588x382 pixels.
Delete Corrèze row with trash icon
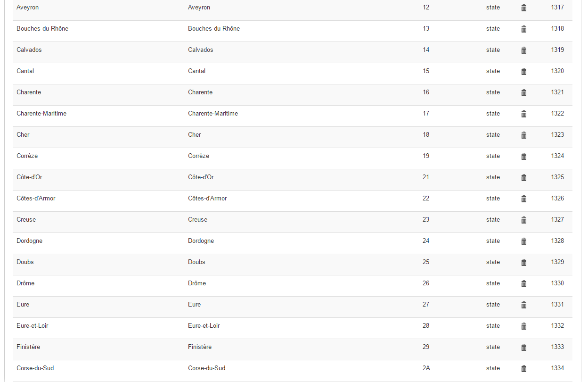(x=524, y=157)
